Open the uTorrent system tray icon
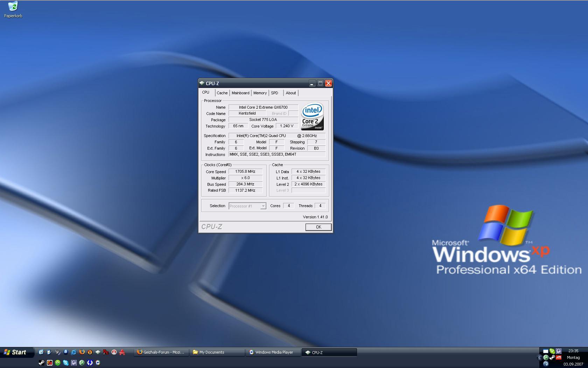Screen dimensions: 588x368 tap(546, 358)
